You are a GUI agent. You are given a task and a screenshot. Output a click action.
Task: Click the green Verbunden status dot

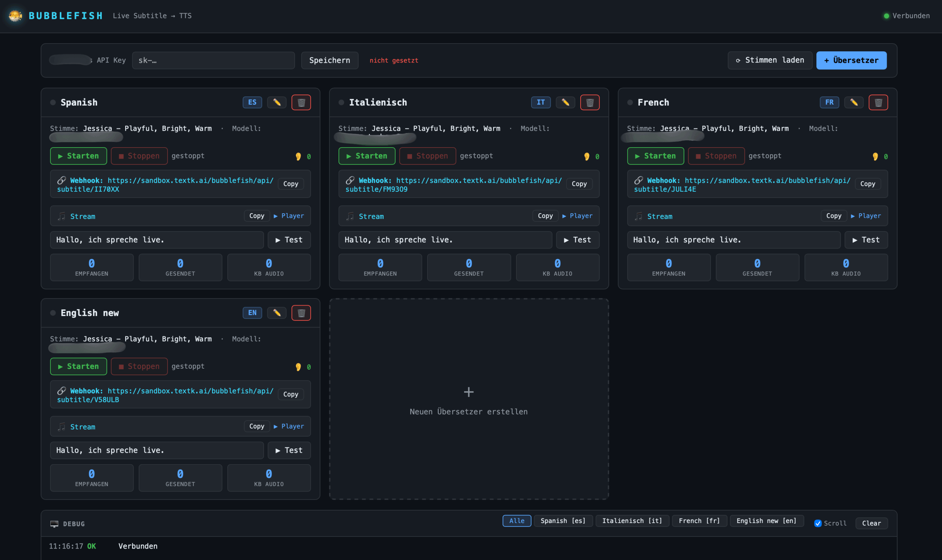(886, 16)
